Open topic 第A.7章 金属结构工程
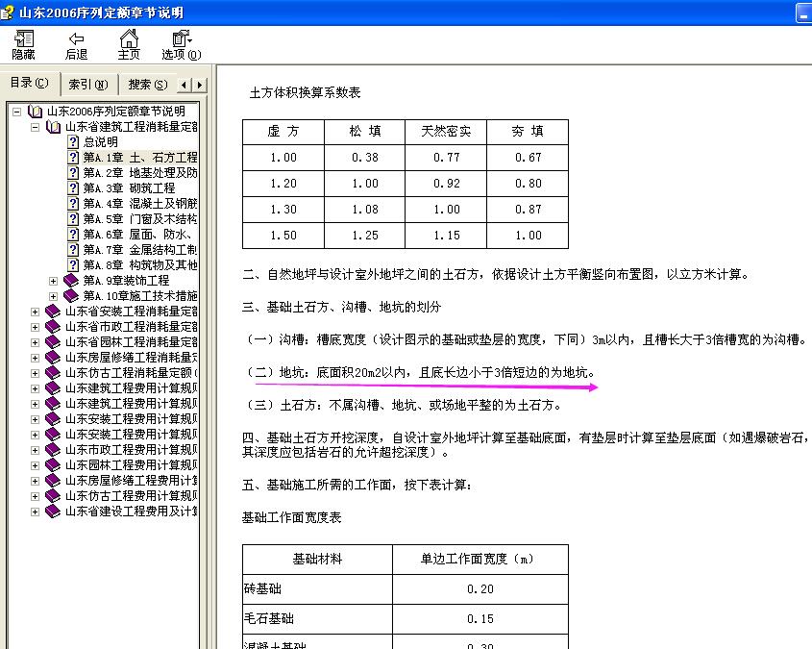This screenshot has height=649, width=812. [140, 250]
